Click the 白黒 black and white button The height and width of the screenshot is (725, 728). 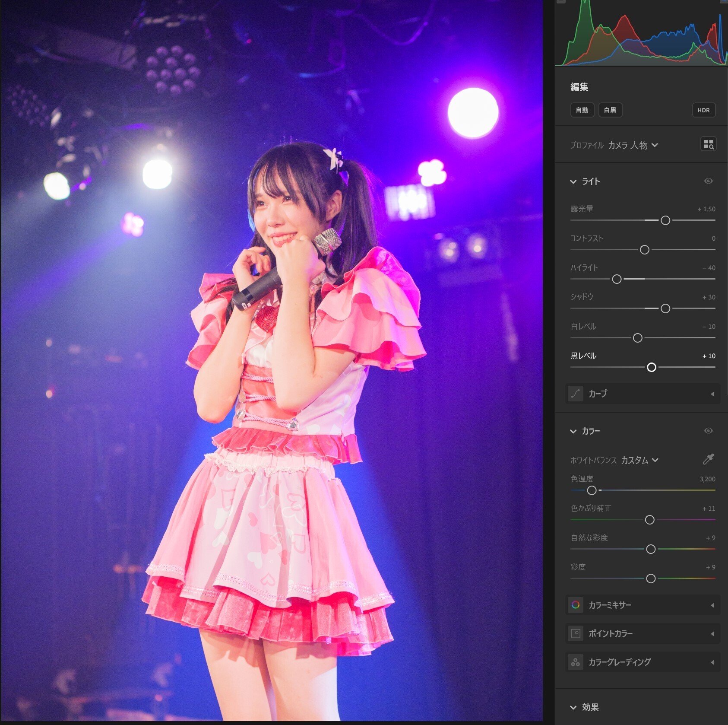610,110
